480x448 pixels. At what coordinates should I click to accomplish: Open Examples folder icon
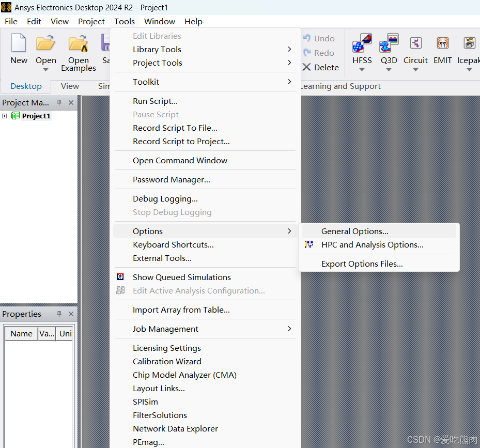[x=78, y=43]
